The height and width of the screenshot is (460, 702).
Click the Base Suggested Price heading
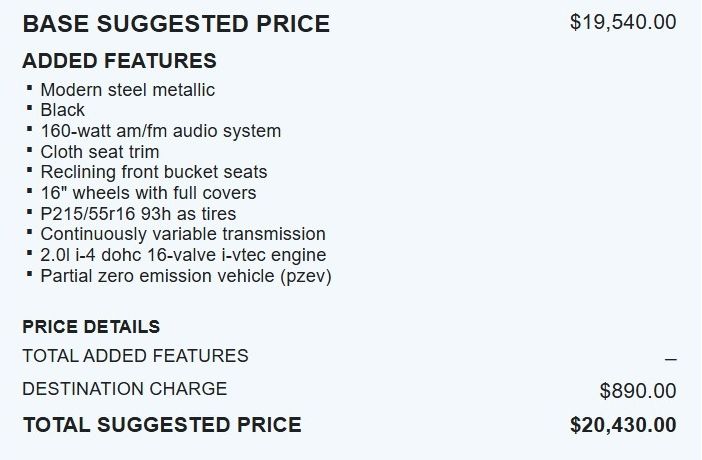click(x=176, y=24)
